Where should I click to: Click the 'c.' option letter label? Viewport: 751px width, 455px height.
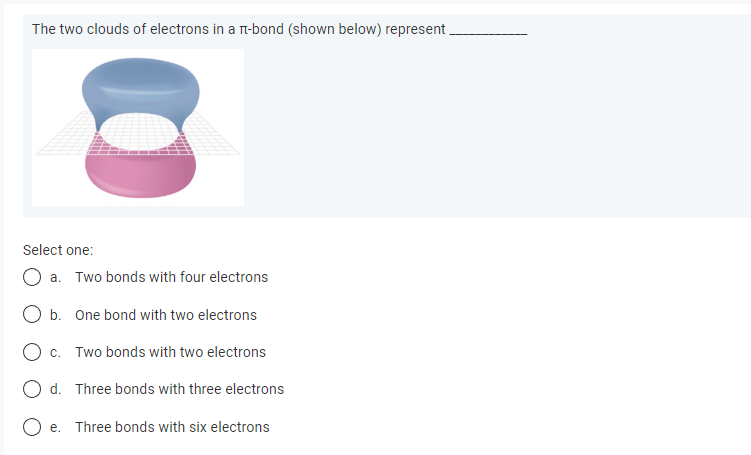click(x=56, y=353)
